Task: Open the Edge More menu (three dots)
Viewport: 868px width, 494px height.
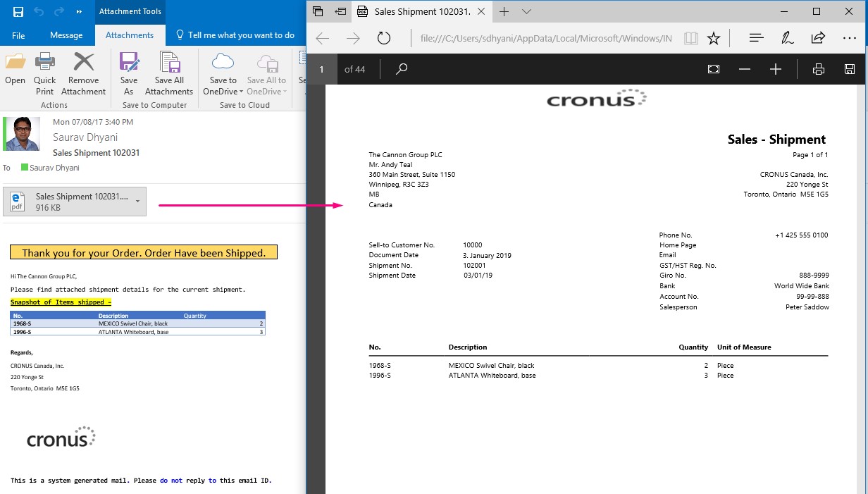Action: tap(848, 38)
